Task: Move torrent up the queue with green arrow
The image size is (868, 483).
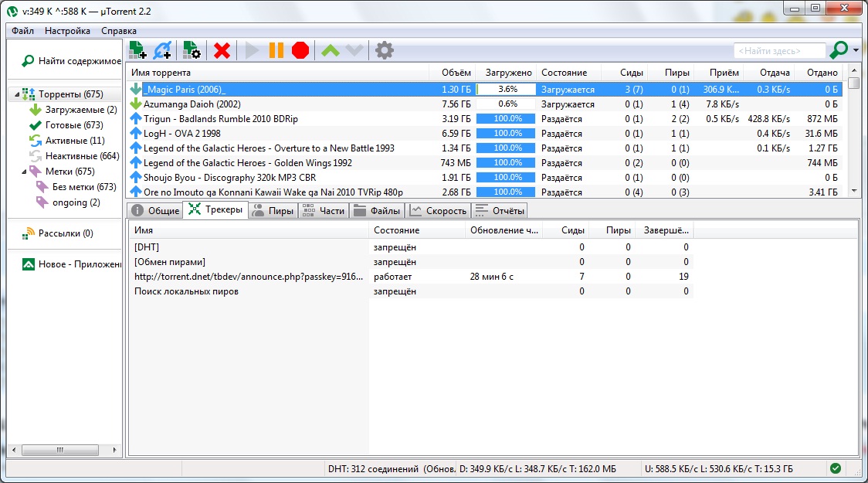Action: [x=330, y=51]
